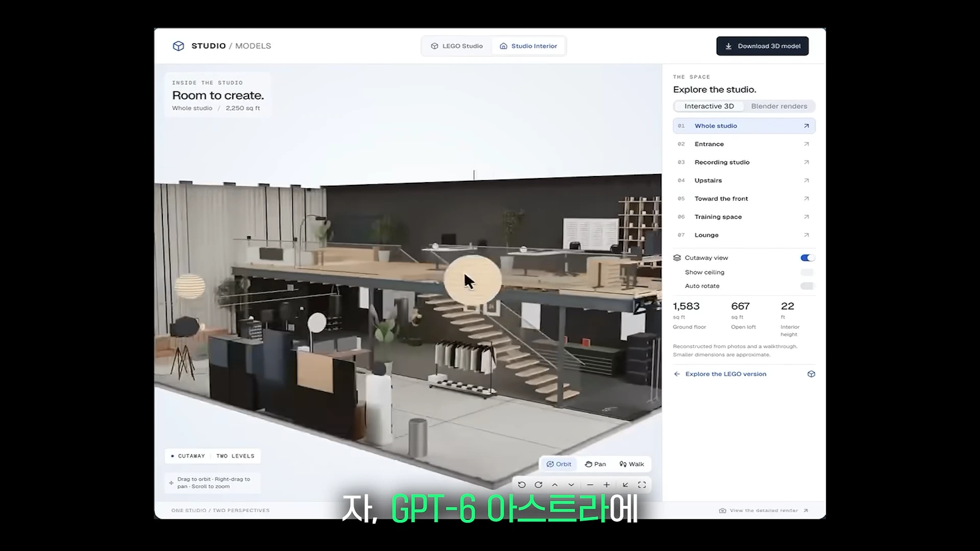980x551 pixels.
Task: Zoom in with the plus icon
Action: pyautogui.click(x=606, y=485)
